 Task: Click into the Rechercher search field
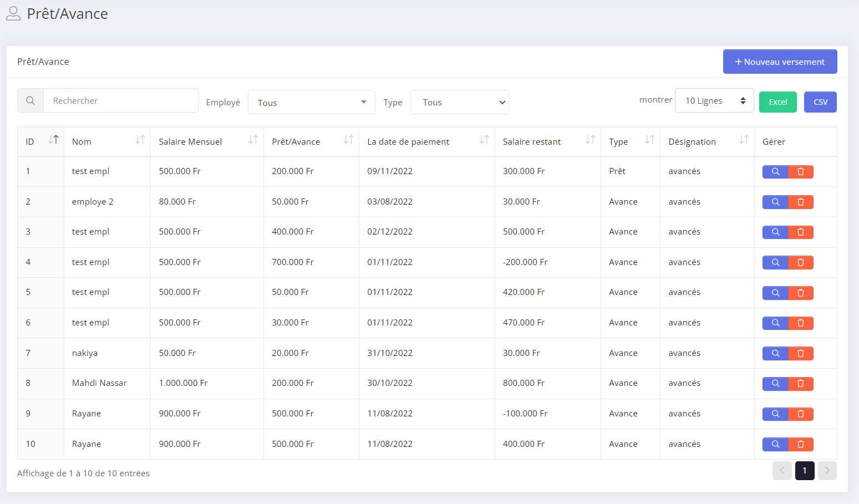click(121, 101)
